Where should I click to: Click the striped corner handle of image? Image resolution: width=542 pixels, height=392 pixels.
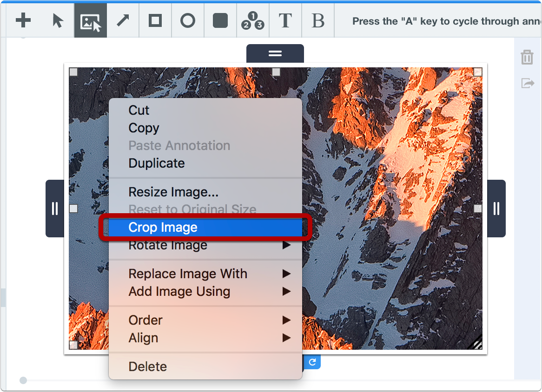476,343
